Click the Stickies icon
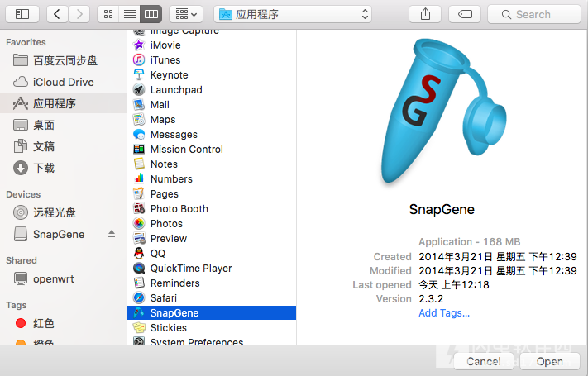 click(x=139, y=327)
